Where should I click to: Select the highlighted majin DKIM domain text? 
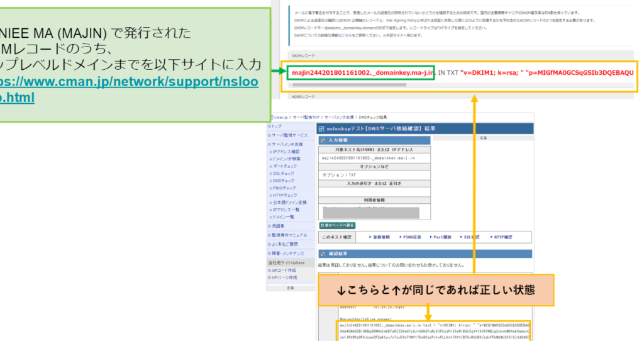click(363, 73)
